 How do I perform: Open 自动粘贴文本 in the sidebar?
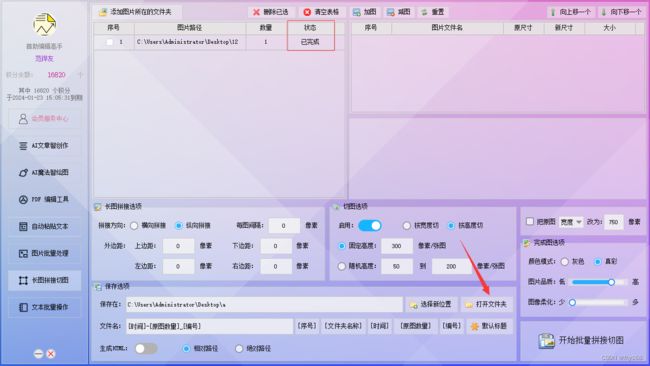point(44,227)
